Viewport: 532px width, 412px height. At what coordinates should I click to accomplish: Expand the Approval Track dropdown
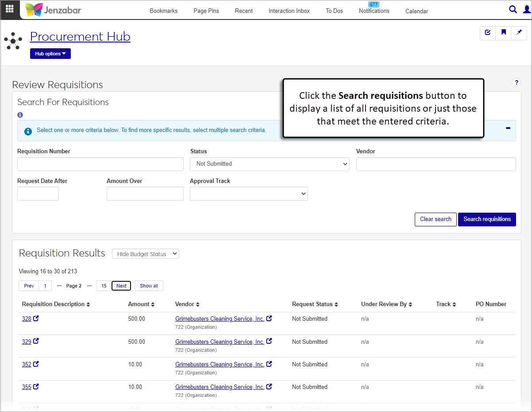pos(249,194)
